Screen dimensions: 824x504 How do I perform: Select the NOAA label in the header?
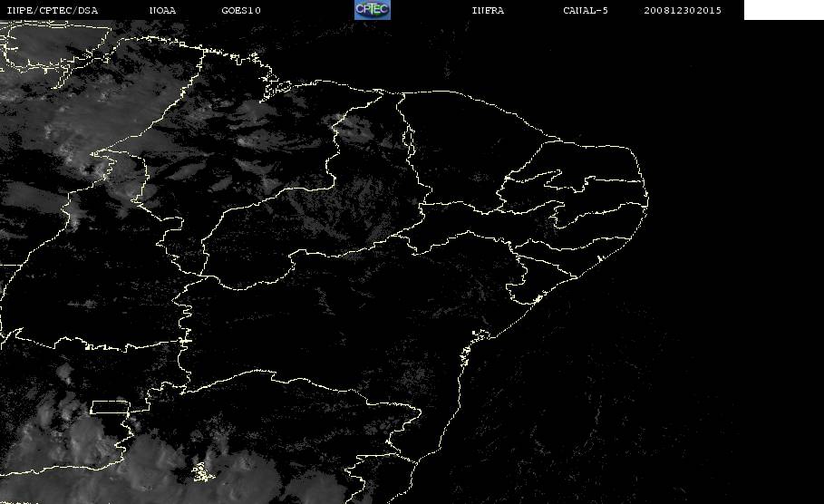(x=162, y=10)
